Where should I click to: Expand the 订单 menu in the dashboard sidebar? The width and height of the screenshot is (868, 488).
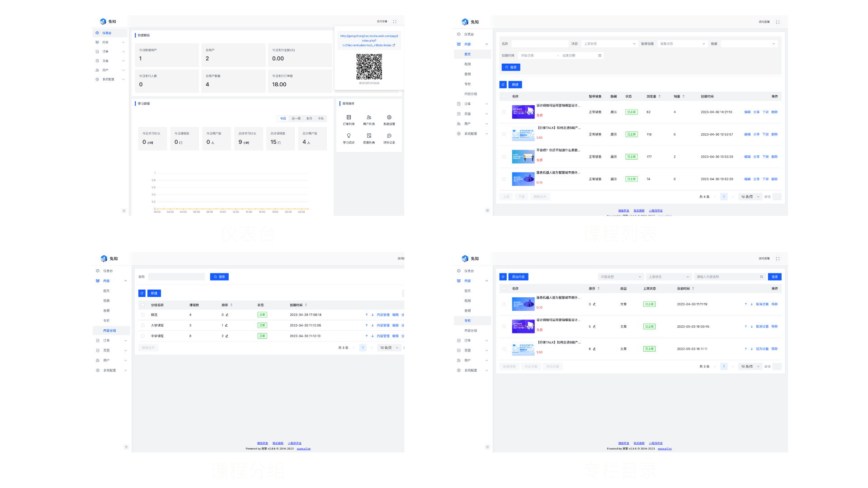point(110,52)
